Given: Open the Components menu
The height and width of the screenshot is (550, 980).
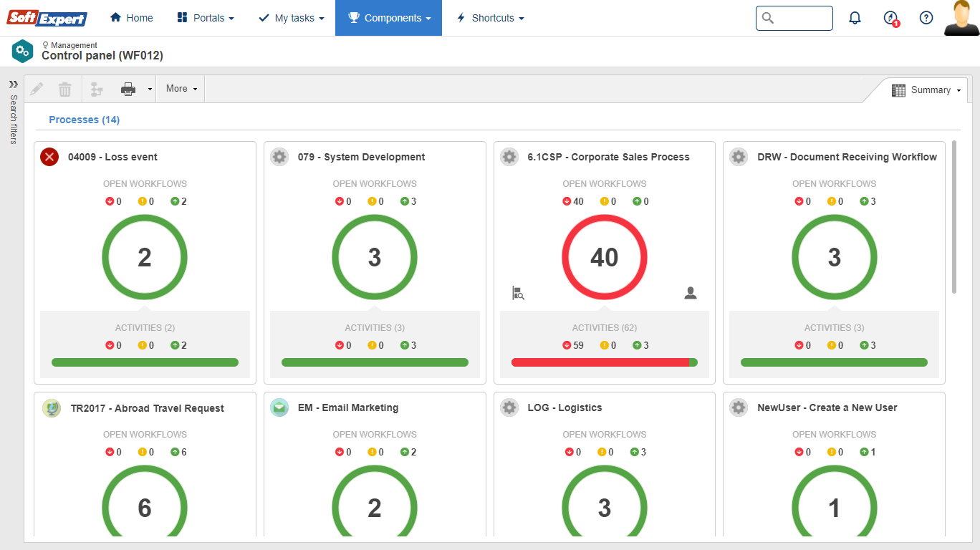Looking at the screenshot, I should point(388,17).
